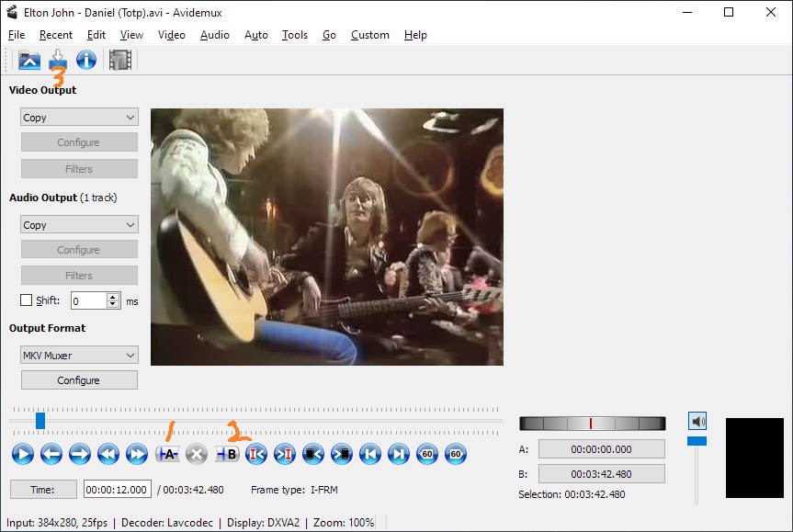Click the 'Display: DXVA2' status entry
This screenshot has width=793, height=532.
(x=263, y=523)
